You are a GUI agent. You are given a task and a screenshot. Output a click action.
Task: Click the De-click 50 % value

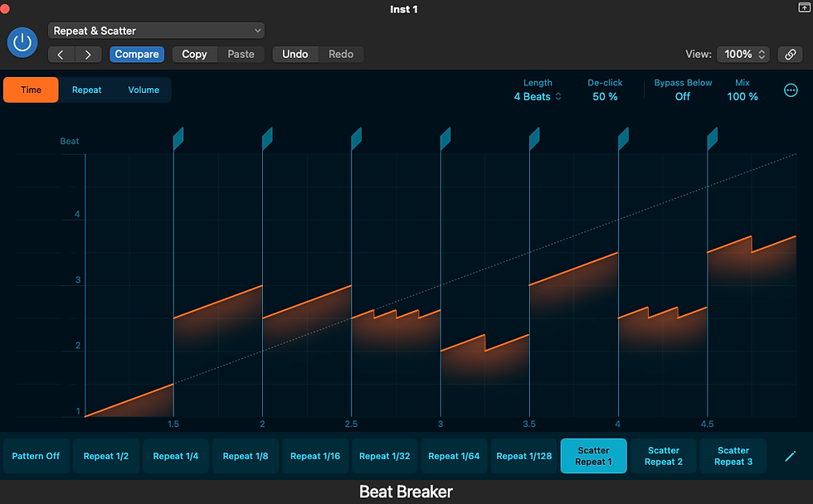[605, 96]
